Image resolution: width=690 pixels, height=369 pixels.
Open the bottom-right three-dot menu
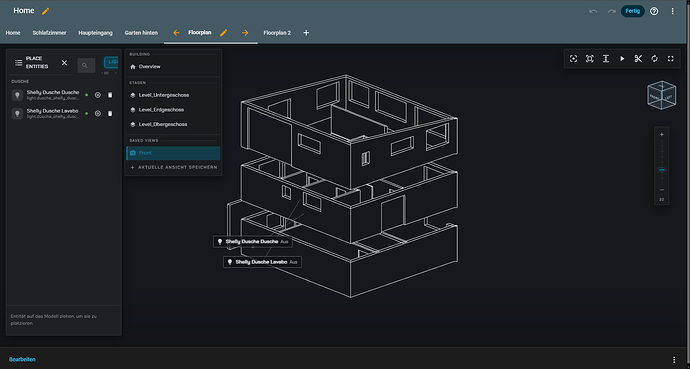click(x=674, y=359)
